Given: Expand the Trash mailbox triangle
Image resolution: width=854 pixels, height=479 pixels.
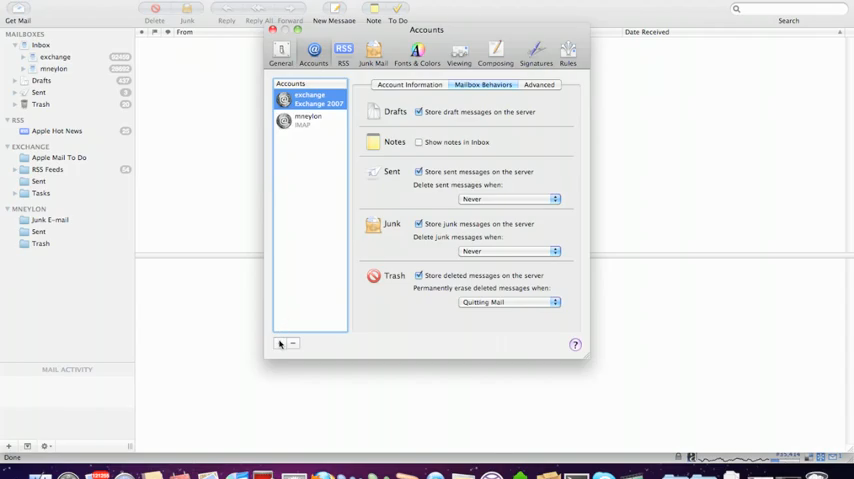Looking at the screenshot, I should click(x=15, y=104).
